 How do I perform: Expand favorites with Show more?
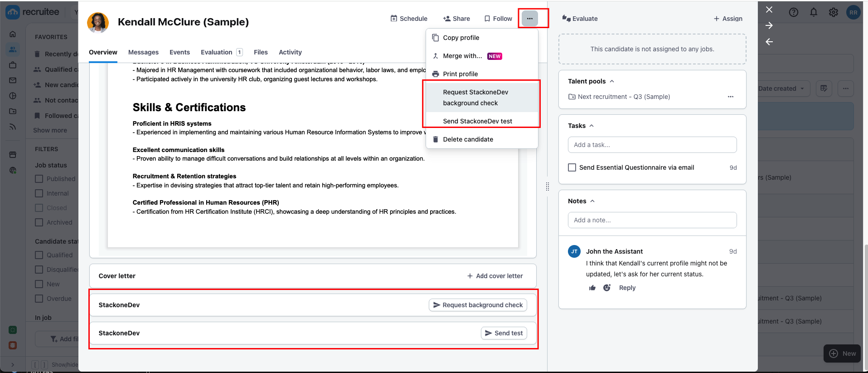[50, 130]
